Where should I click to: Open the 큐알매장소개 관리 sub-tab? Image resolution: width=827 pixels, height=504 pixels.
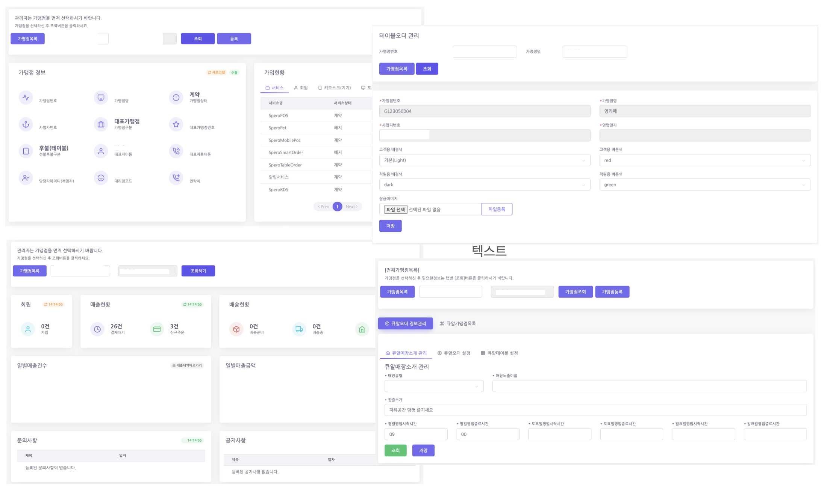click(x=406, y=353)
